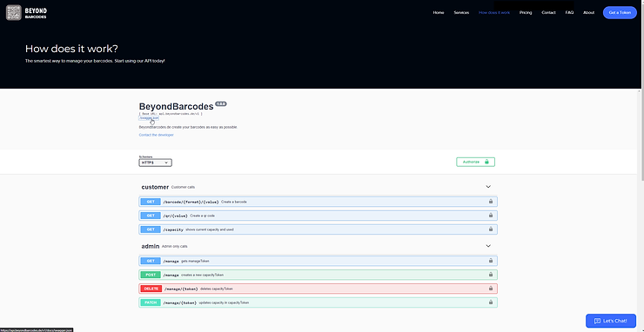Image resolution: width=644 pixels, height=332 pixels.
Task: Click lock icon on GET /manage row
Action: coord(490,261)
